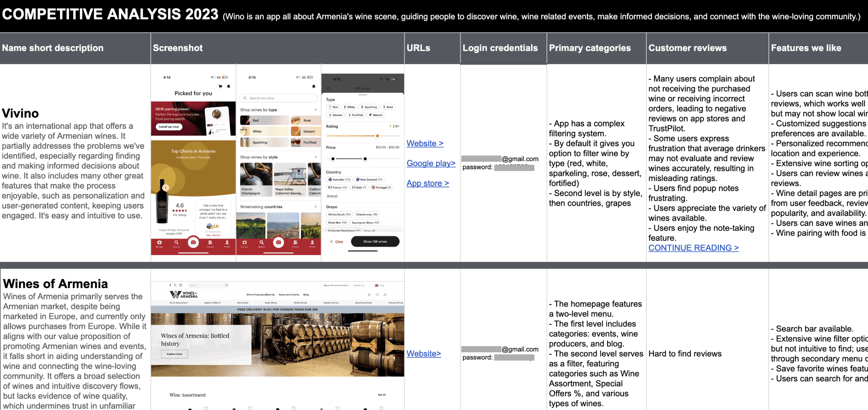Click the bell icon above Search any wine
Screen dimensions: 868x410
click(313, 86)
